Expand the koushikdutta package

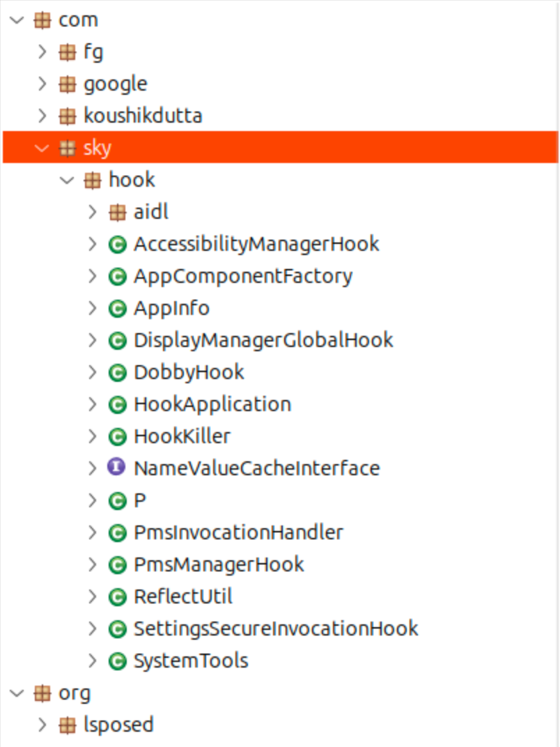point(41,116)
